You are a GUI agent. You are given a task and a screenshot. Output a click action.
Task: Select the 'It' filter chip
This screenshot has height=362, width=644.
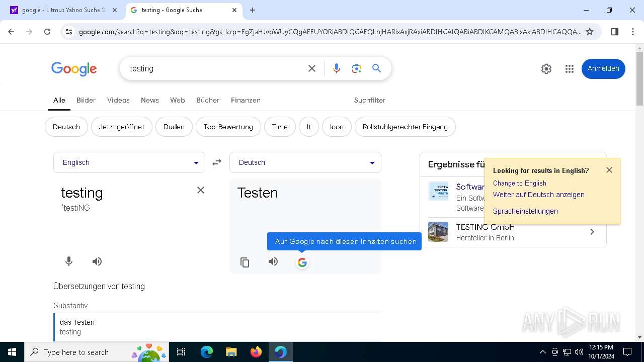(x=309, y=127)
